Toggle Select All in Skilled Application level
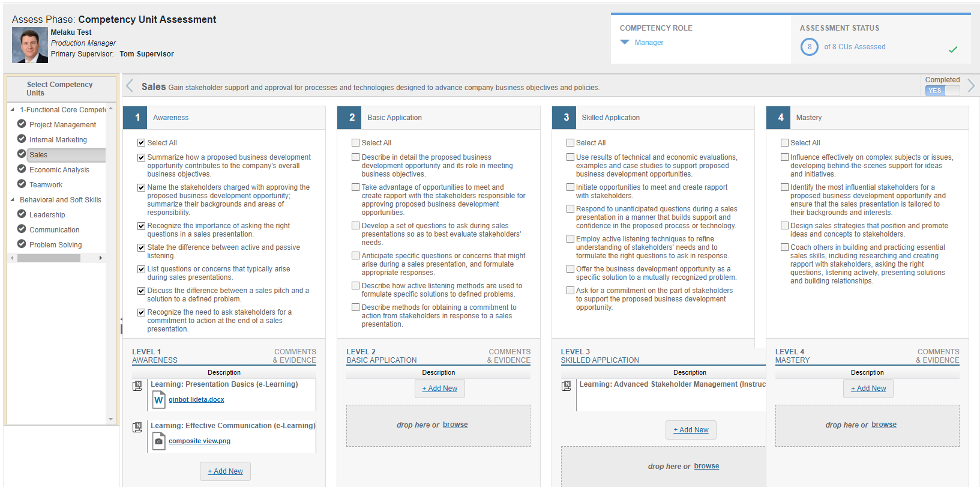The image size is (980, 487). tap(570, 142)
